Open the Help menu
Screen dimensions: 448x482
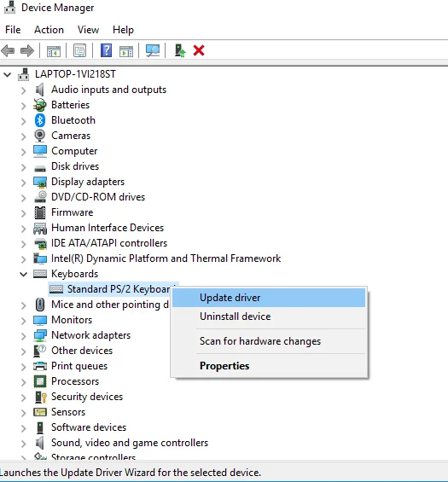123,30
